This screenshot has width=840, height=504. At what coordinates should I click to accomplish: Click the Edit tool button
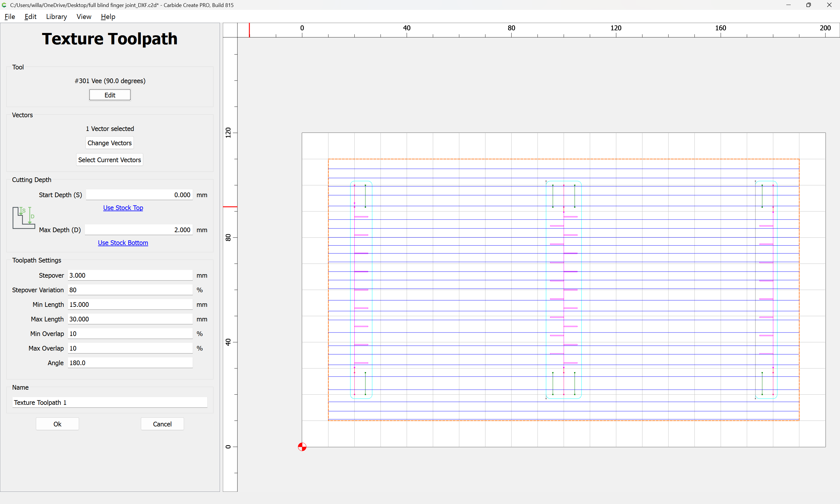[110, 95]
